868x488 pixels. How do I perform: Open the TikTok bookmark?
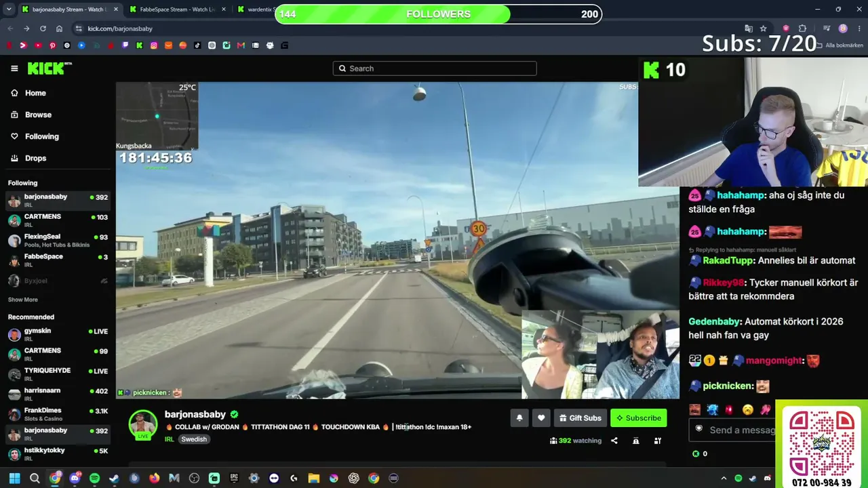coord(197,45)
